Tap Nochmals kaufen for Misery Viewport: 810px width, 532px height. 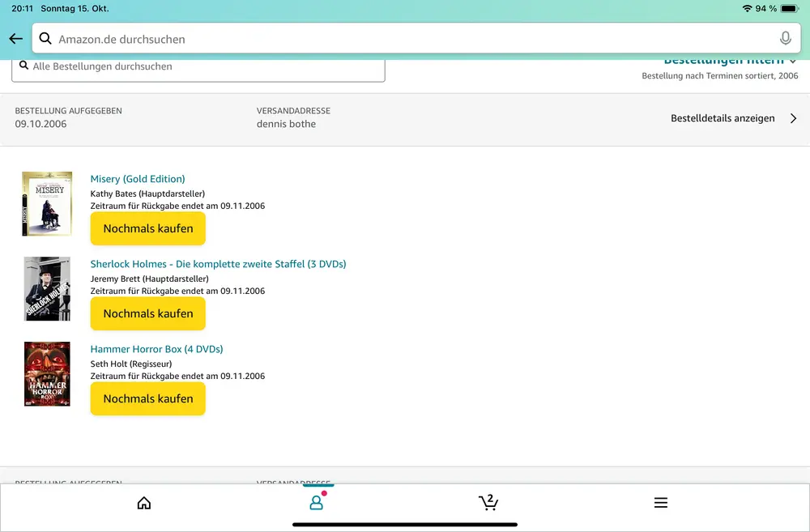[x=147, y=228]
